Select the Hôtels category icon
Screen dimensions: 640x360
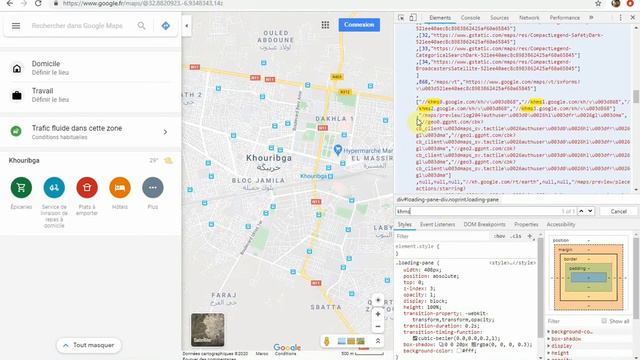click(120, 188)
